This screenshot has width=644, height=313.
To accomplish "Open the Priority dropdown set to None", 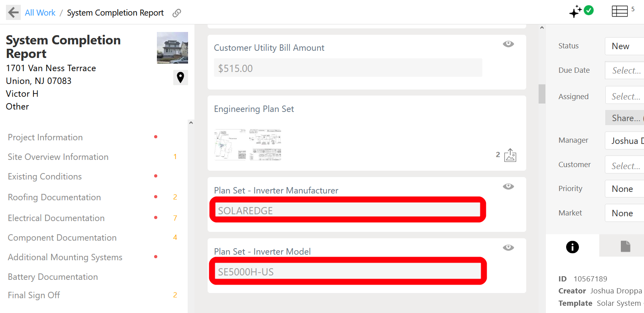I will (624, 189).
